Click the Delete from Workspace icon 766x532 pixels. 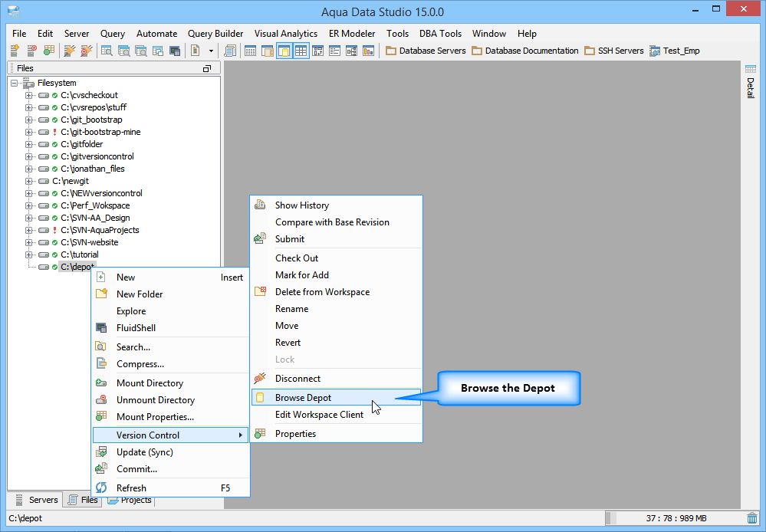260,291
